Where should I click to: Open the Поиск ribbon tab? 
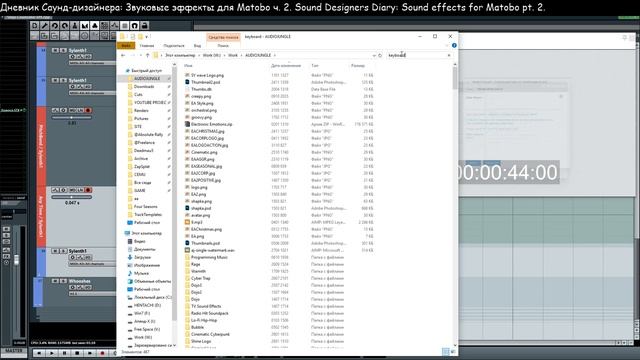tap(223, 46)
